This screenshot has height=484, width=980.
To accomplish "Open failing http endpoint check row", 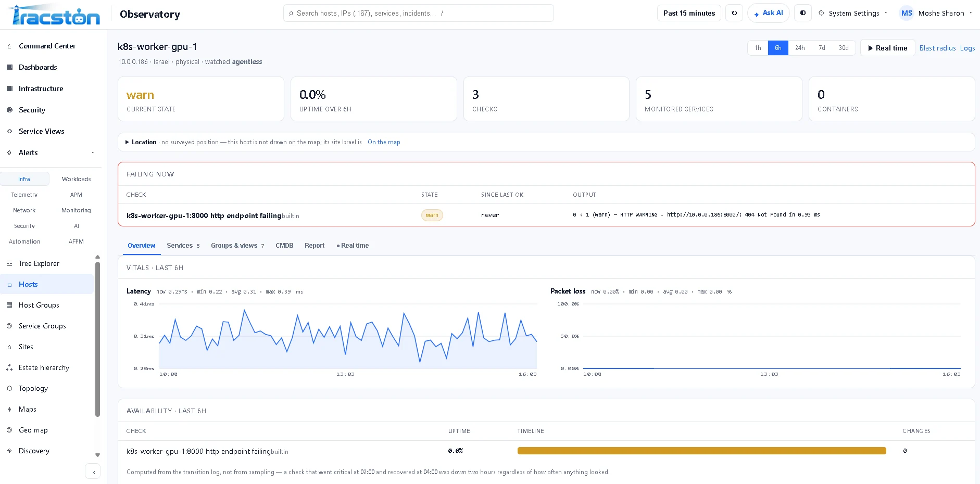I will pyautogui.click(x=546, y=215).
